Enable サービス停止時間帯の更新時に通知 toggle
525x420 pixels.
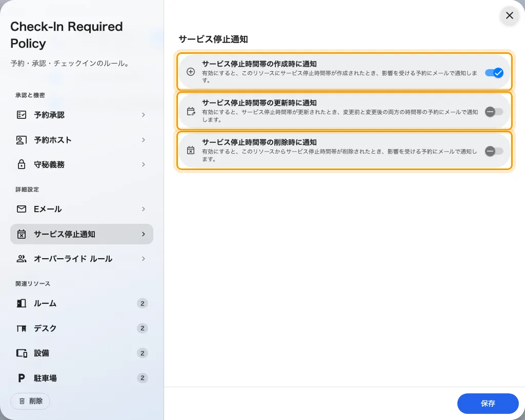(x=494, y=112)
